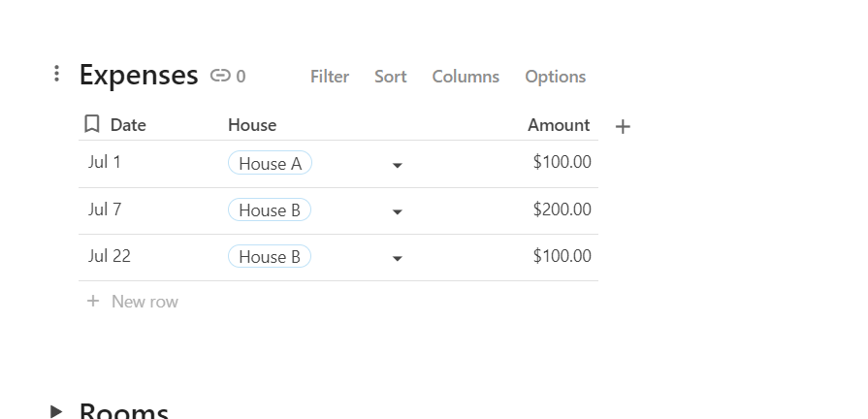The image size is (868, 419).
Task: Add a New row to Expenses
Action: click(x=145, y=302)
